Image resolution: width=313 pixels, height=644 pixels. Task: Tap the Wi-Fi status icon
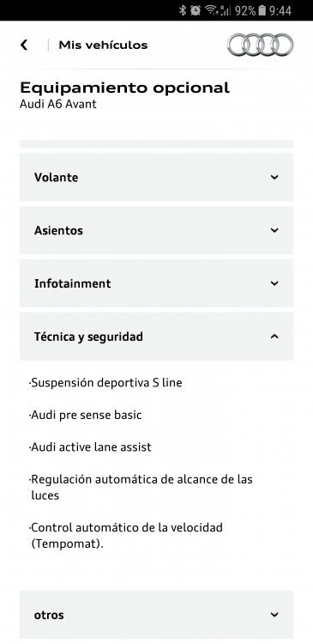pyautogui.click(x=211, y=10)
